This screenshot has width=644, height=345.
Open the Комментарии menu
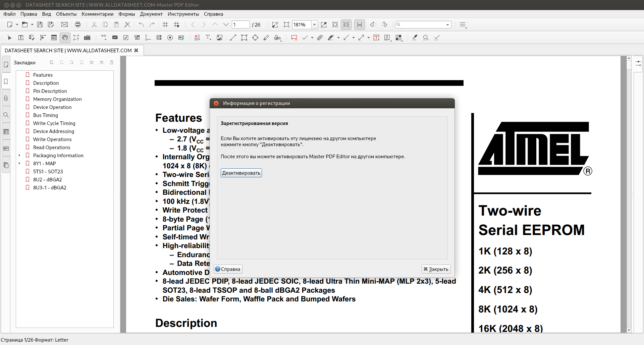point(97,14)
